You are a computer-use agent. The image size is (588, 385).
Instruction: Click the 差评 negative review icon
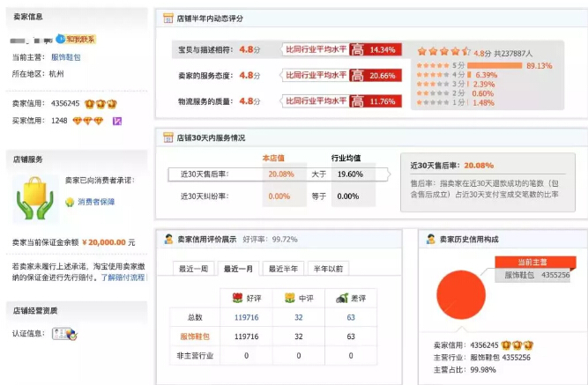coord(341,298)
